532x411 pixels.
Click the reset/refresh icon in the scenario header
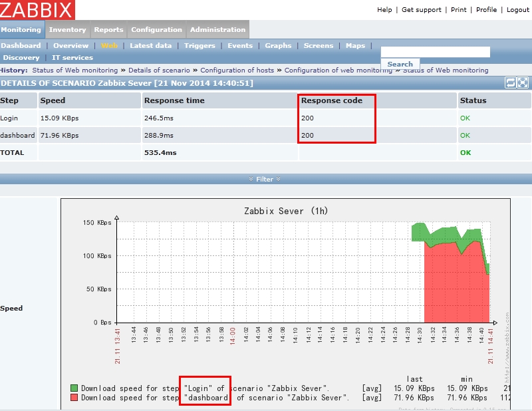[x=511, y=82]
